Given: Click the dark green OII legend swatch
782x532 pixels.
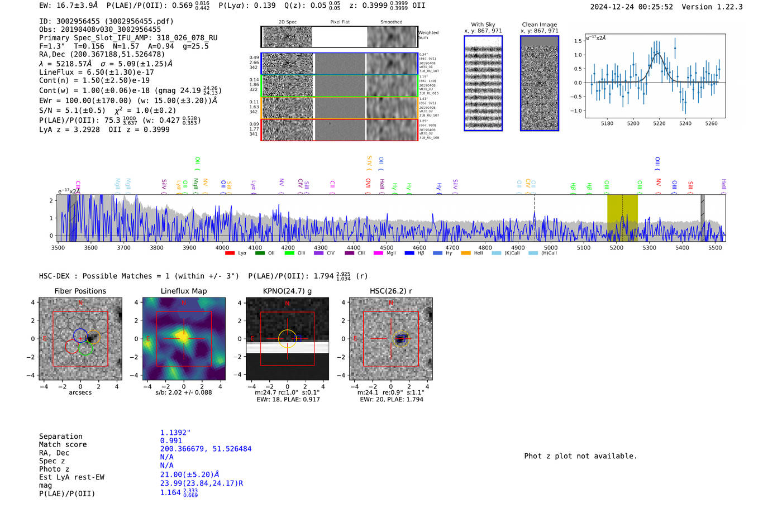Looking at the screenshot, I should [259, 253].
